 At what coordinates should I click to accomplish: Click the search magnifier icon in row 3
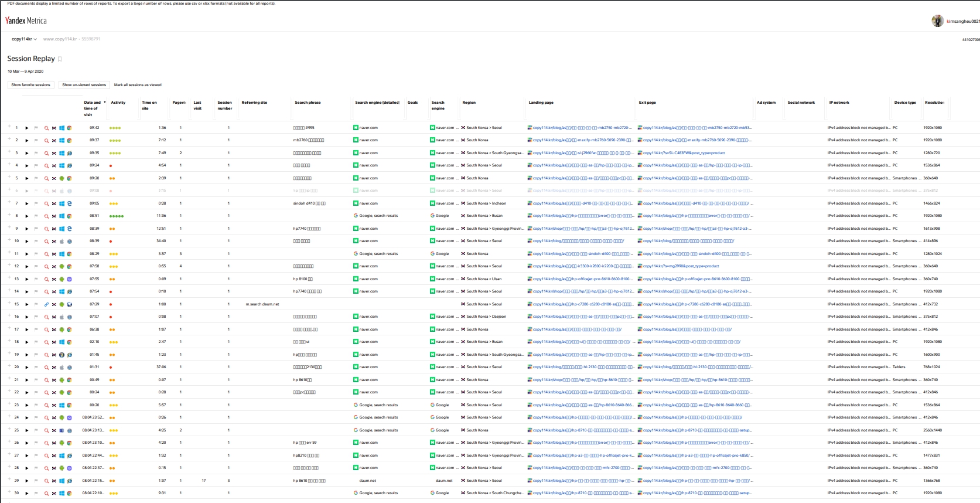click(x=46, y=153)
